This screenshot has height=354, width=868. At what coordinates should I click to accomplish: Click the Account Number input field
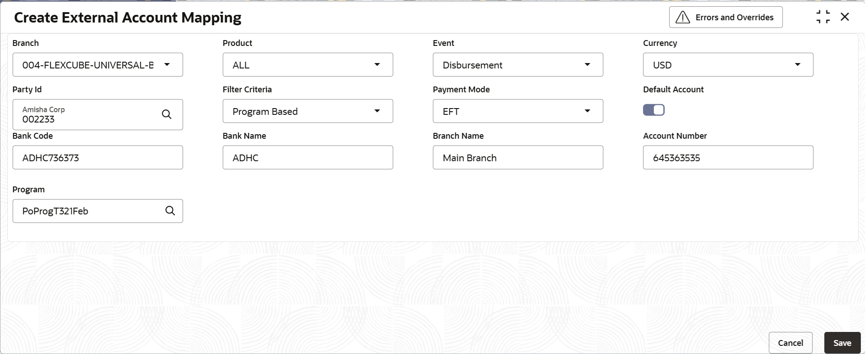(728, 158)
